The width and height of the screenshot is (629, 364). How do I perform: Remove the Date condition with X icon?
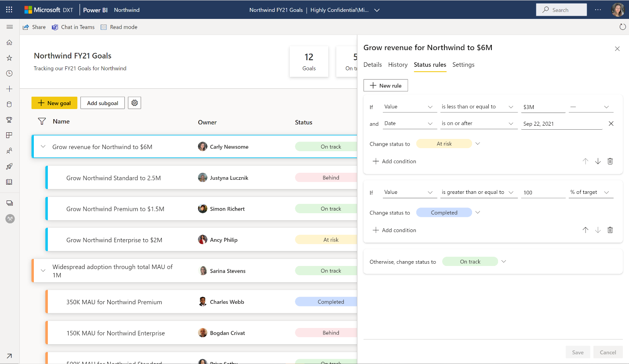tap(611, 124)
